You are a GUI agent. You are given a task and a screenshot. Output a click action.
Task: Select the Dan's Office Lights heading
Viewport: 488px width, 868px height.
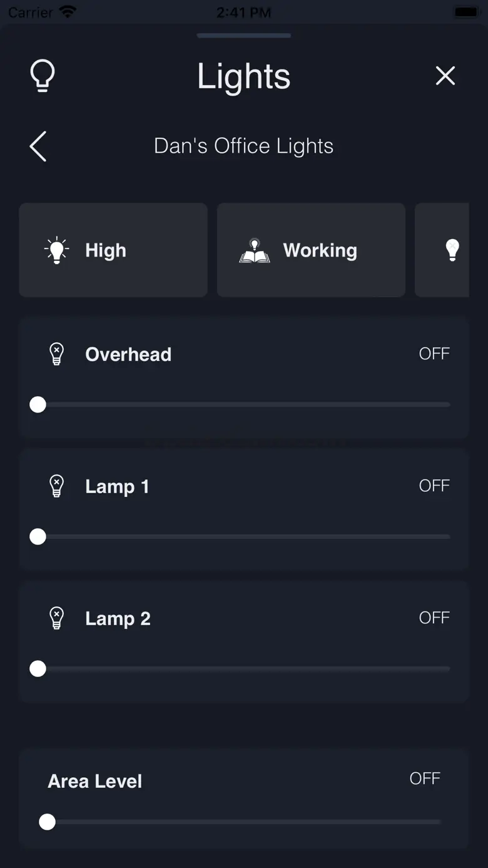[244, 146]
